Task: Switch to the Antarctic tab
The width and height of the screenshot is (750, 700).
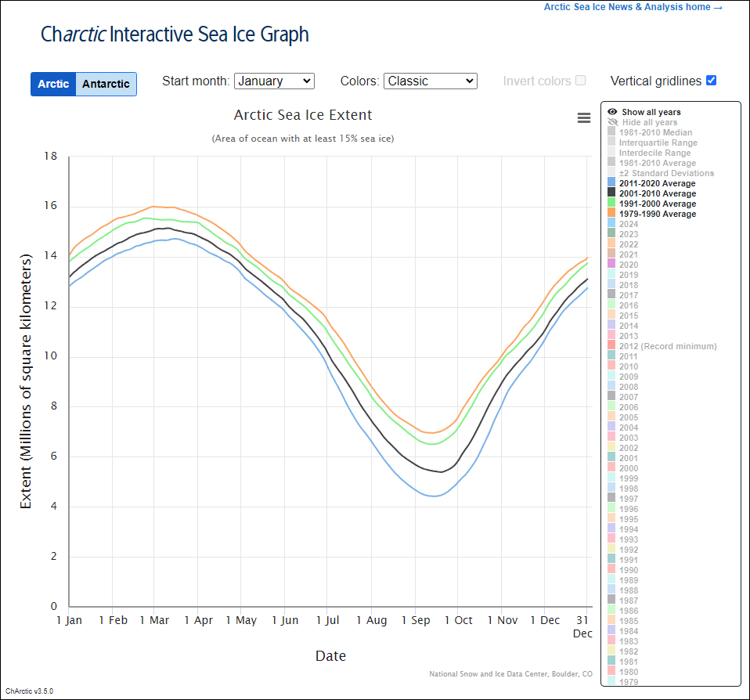Action: tap(106, 84)
